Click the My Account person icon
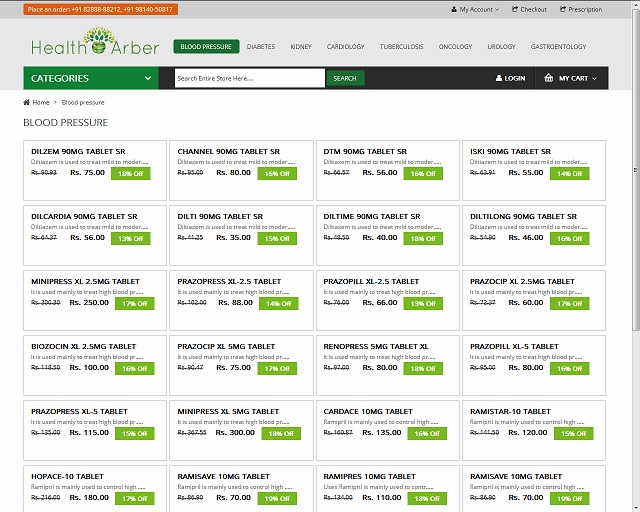This screenshot has height=512, width=640. [x=454, y=9]
